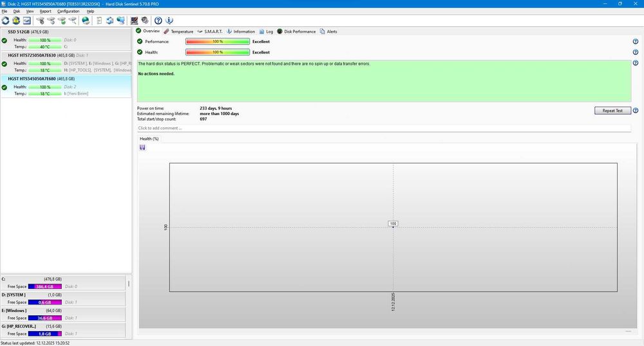Click the '233 days, 9 hours' power on value

point(216,108)
